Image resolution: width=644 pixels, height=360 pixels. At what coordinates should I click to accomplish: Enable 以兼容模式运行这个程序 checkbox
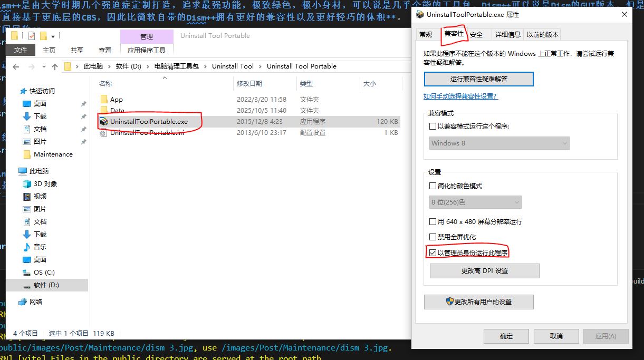pos(433,127)
